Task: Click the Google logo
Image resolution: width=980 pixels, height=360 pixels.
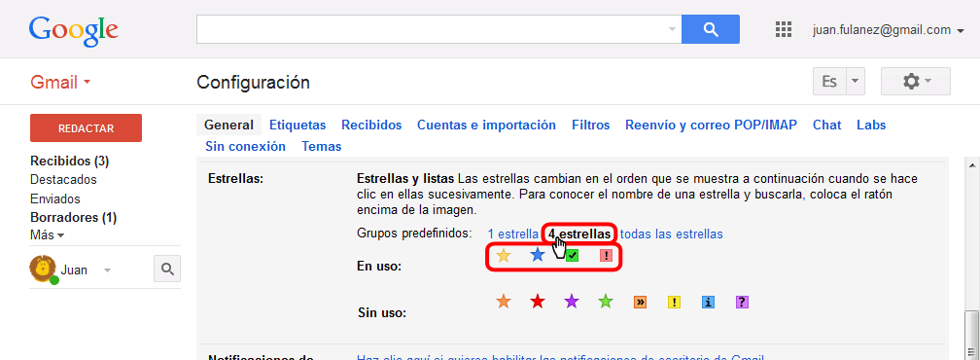Action: click(x=73, y=30)
